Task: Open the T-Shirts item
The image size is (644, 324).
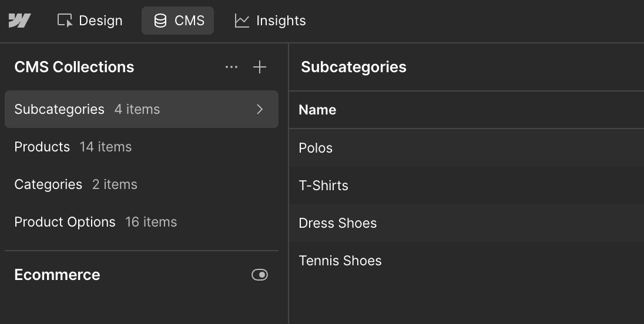Action: click(323, 185)
